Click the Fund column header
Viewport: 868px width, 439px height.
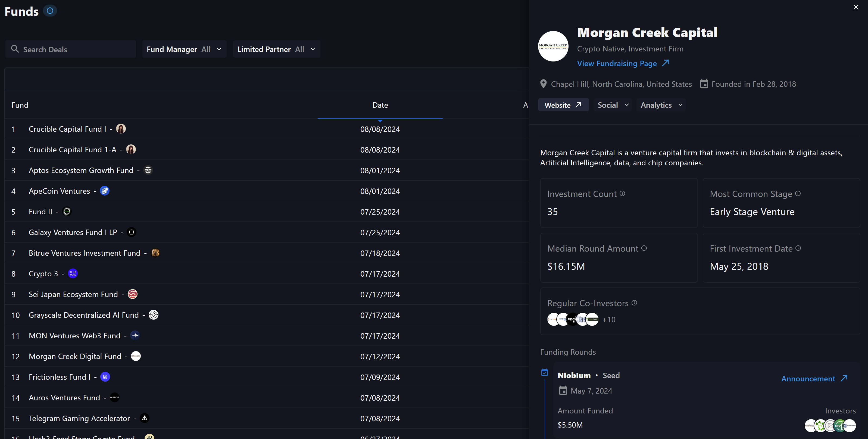click(x=20, y=105)
